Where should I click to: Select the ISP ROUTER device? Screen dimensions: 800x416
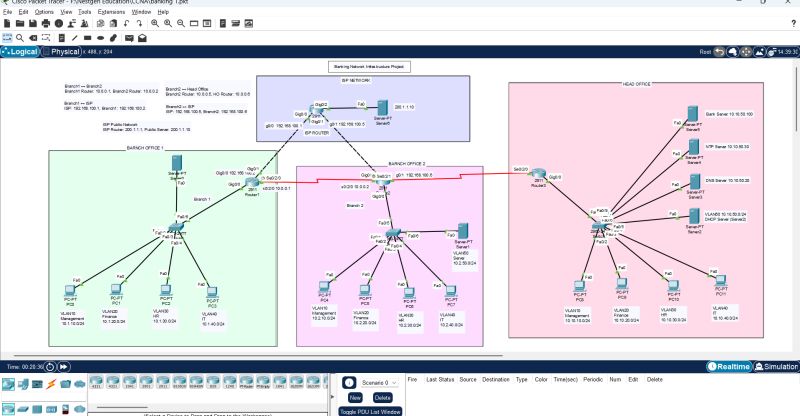tap(316, 110)
